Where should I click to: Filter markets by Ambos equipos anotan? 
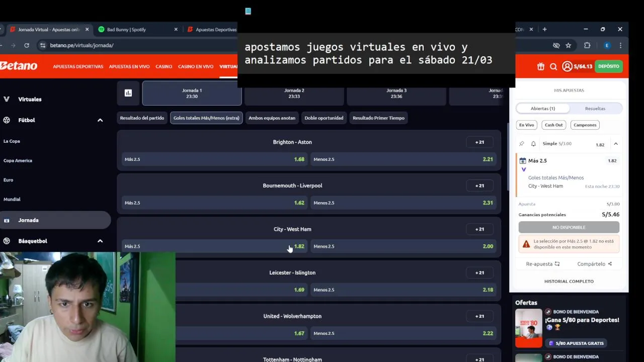tap(272, 118)
